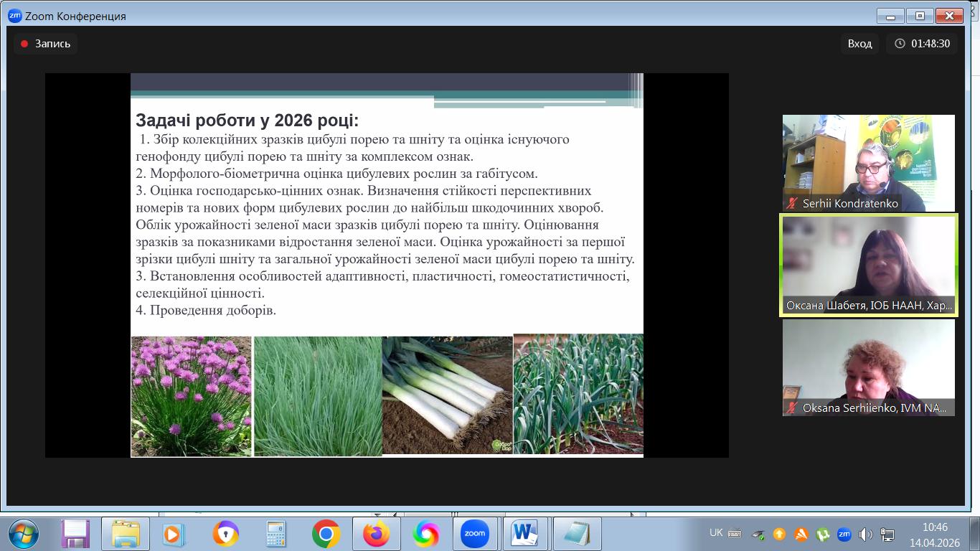The image size is (980, 551).
Task: Open the Calculator taskbar icon
Action: [x=275, y=534]
